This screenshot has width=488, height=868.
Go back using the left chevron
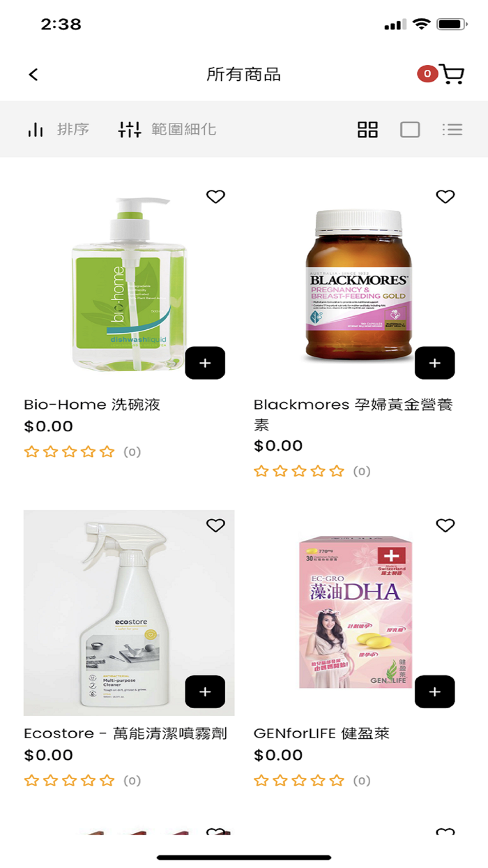[33, 75]
